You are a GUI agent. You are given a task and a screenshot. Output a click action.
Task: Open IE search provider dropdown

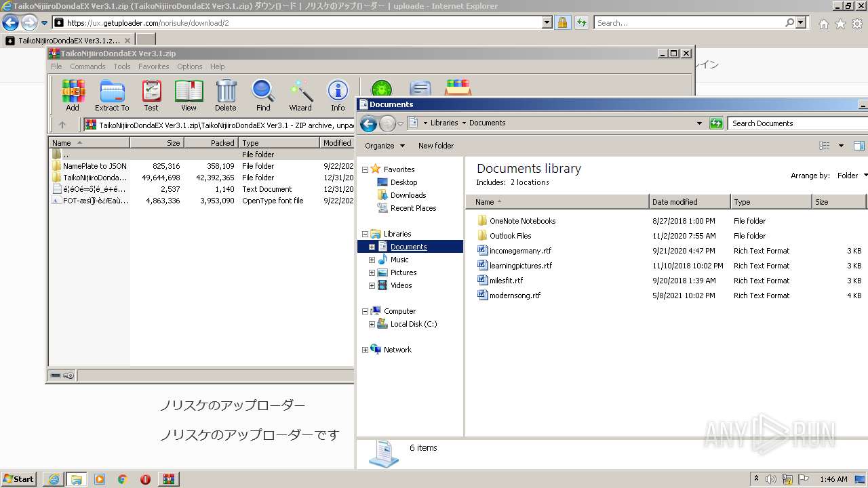click(x=802, y=22)
